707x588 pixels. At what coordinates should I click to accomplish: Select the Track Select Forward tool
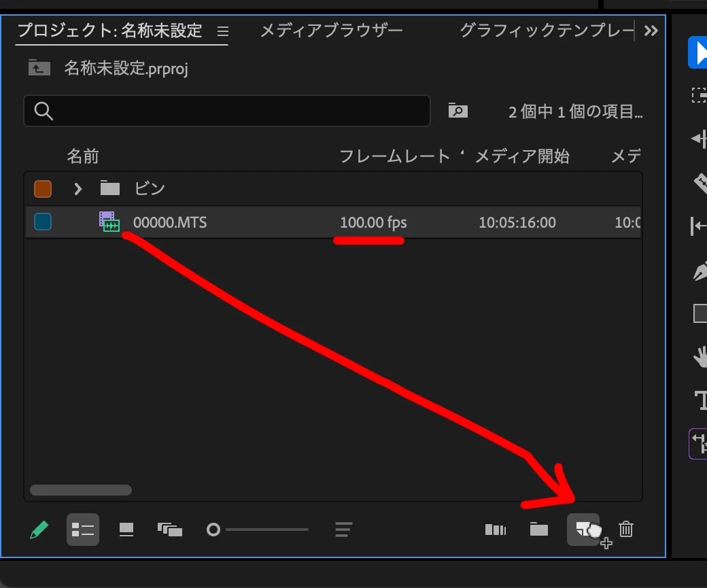click(700, 96)
